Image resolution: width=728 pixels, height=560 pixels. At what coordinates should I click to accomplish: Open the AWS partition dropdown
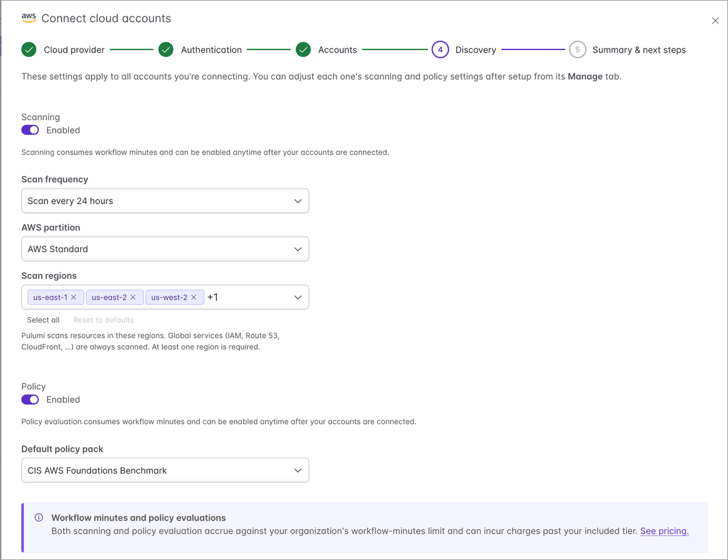(165, 249)
